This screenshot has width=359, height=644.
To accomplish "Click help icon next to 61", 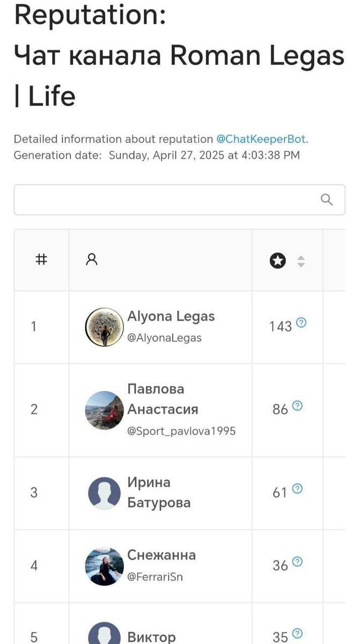I will click(x=297, y=489).
